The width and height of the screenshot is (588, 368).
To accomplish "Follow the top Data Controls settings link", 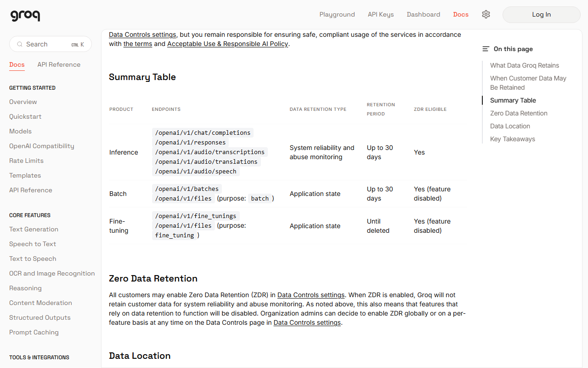I will tap(142, 34).
